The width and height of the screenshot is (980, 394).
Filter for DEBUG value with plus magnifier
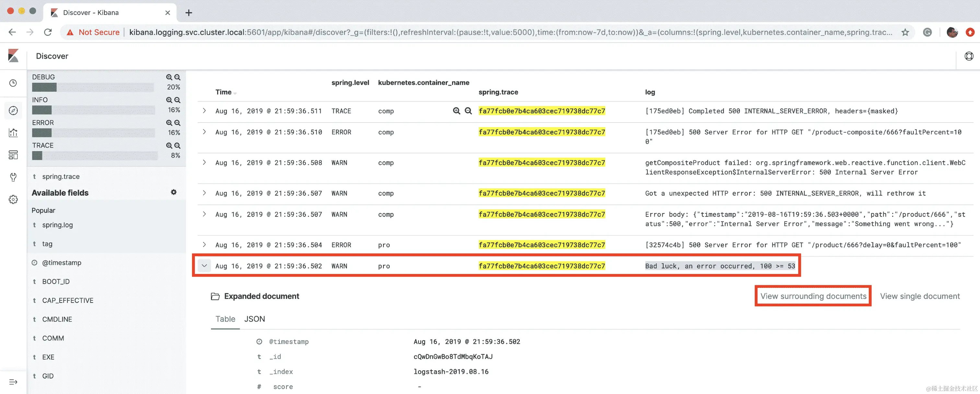(x=169, y=77)
